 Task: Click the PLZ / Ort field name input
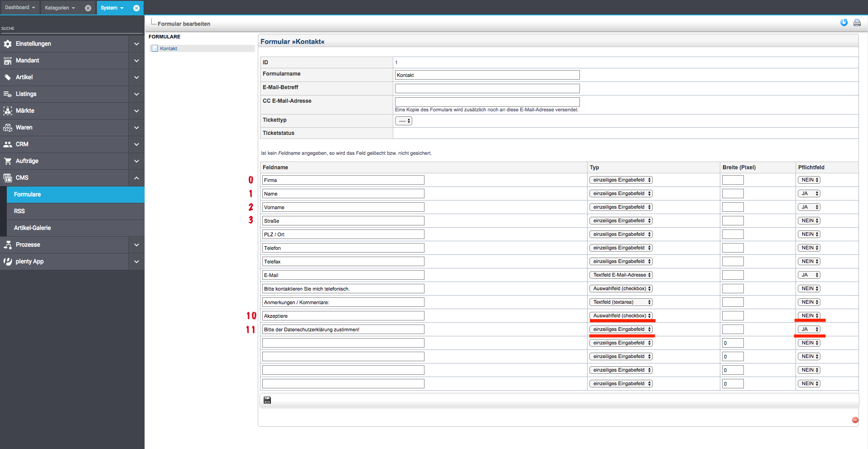[343, 234]
